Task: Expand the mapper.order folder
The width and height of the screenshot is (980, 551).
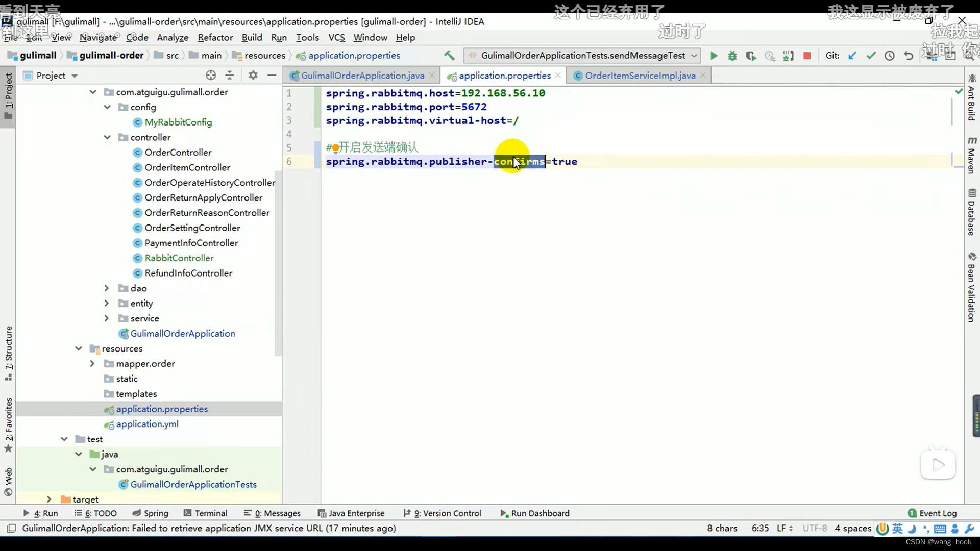Action: [92, 364]
